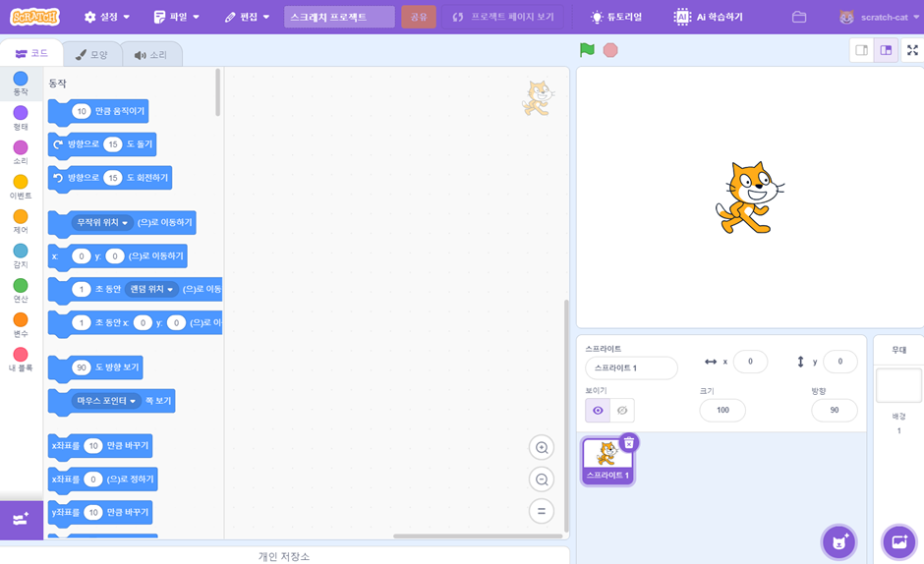Select the 내 블록 my blocks category
924x564 pixels.
coord(21,360)
